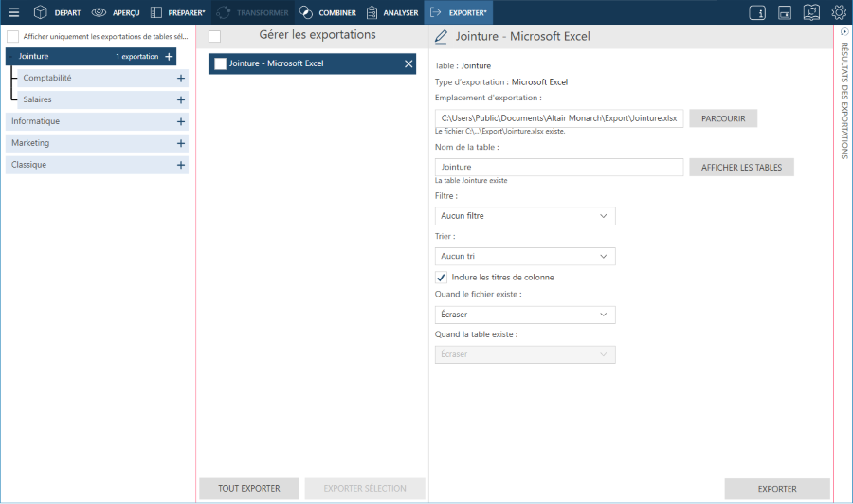Go to the Analyser tab
Viewport: 853px width, 504px height.
point(391,12)
